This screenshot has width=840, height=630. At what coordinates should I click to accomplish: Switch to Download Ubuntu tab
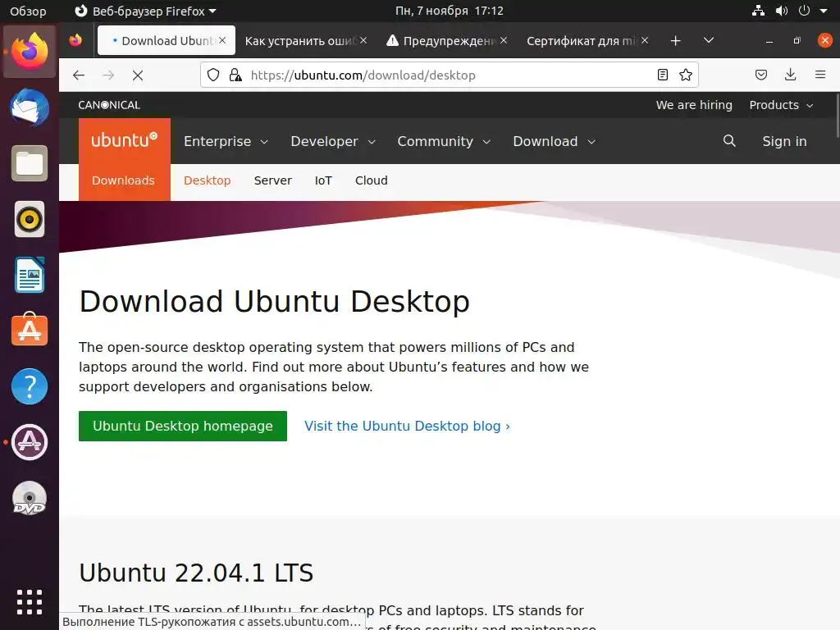pyautogui.click(x=166, y=41)
